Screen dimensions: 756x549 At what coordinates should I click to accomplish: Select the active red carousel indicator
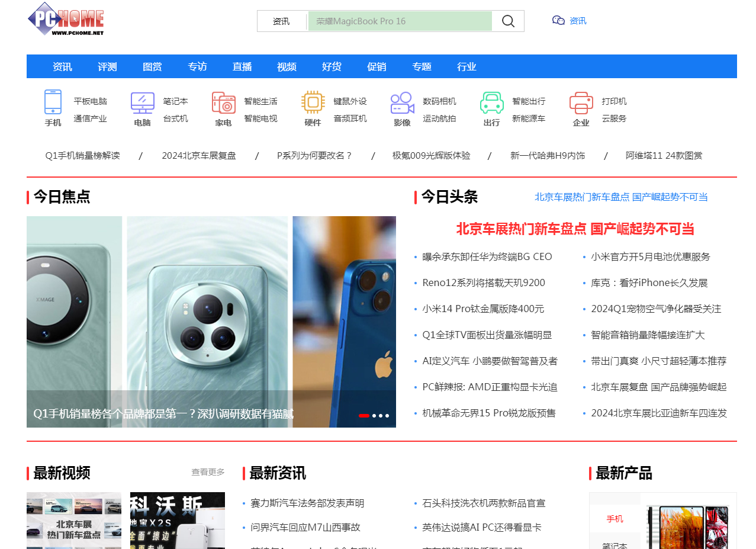pyautogui.click(x=364, y=416)
